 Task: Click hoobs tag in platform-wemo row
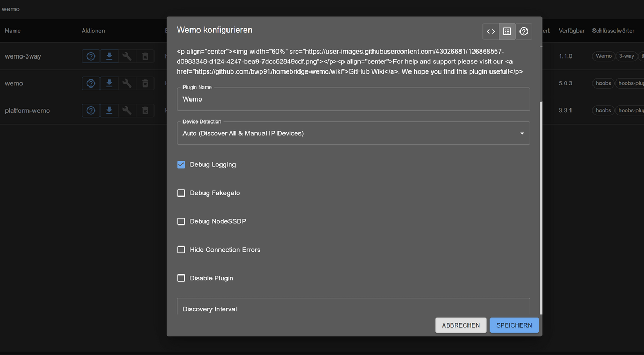[603, 110]
